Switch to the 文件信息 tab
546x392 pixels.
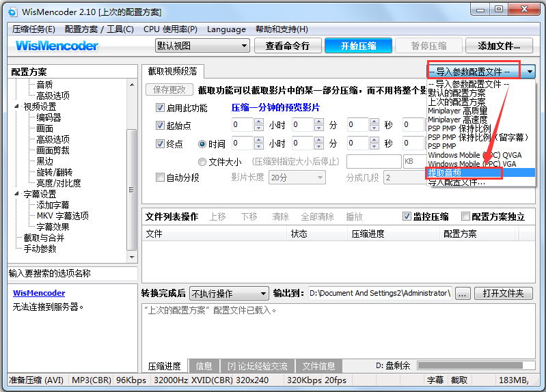coord(318,366)
